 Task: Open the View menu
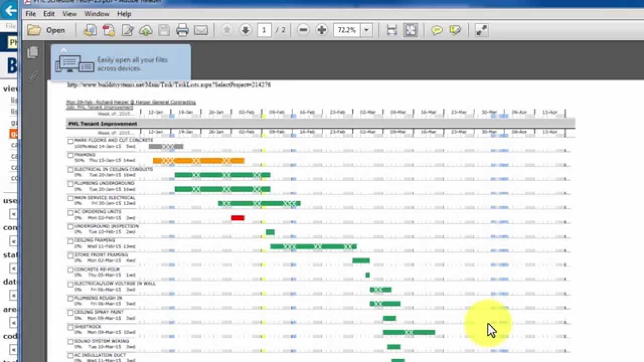pyautogui.click(x=69, y=14)
